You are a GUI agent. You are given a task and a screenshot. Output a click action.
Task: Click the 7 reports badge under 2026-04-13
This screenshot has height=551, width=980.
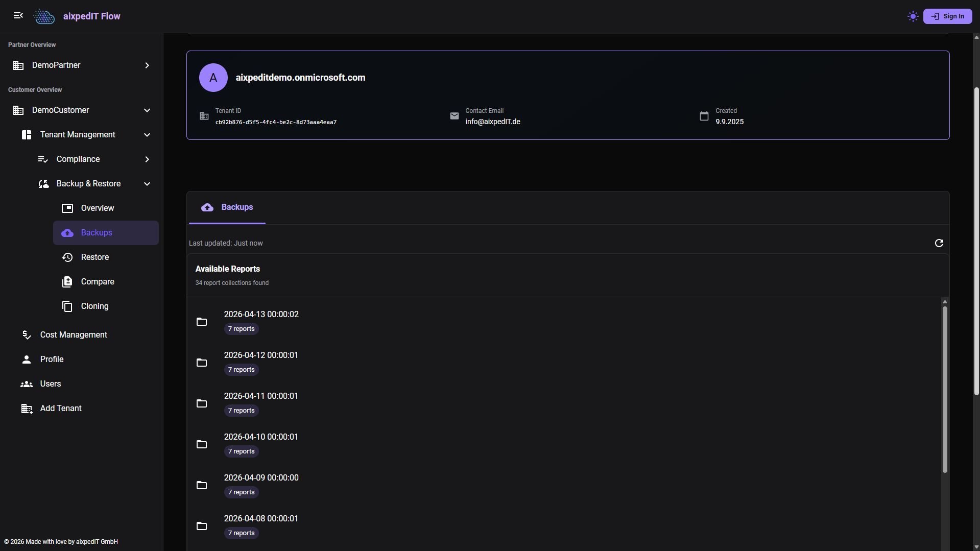pyautogui.click(x=241, y=329)
